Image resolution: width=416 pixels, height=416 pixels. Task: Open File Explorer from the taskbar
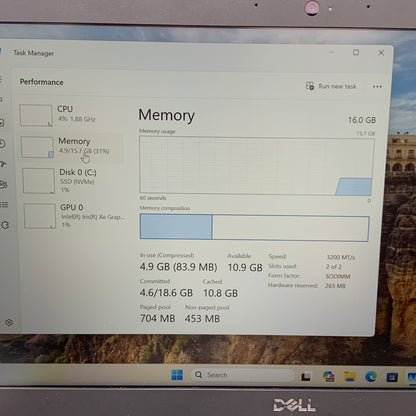tap(350, 376)
